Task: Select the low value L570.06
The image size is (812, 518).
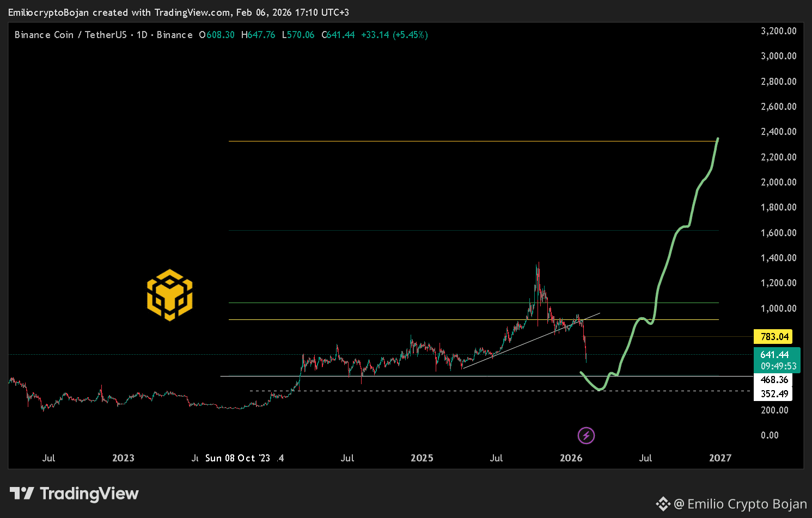Action: pos(298,35)
